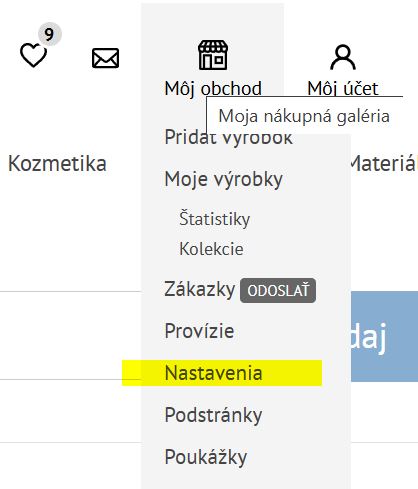Open the Môj účet menu label
418x489 pixels.
click(x=343, y=89)
